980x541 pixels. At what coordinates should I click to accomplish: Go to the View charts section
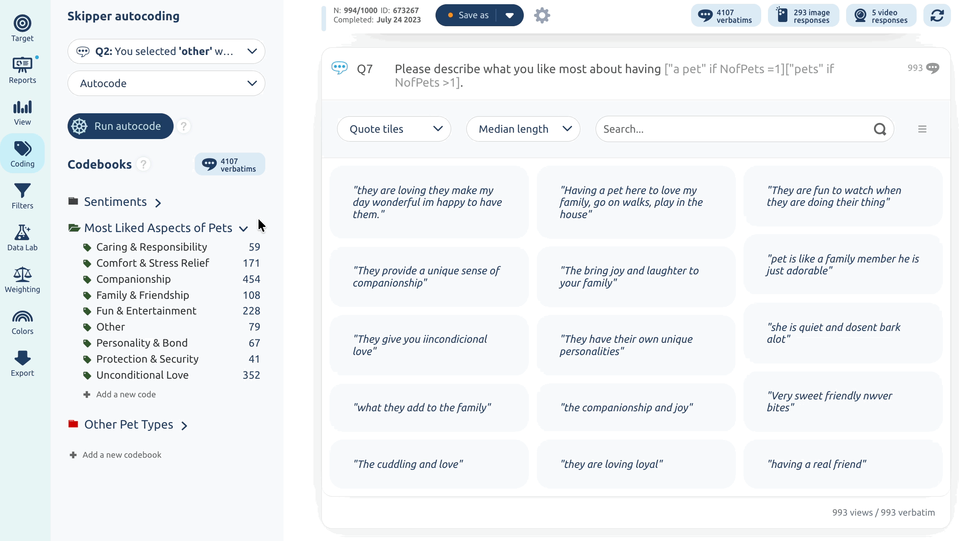(22, 112)
